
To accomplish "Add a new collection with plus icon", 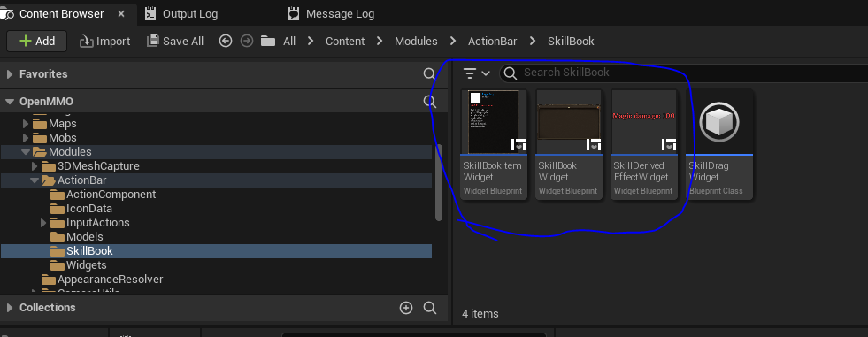I will (x=406, y=308).
